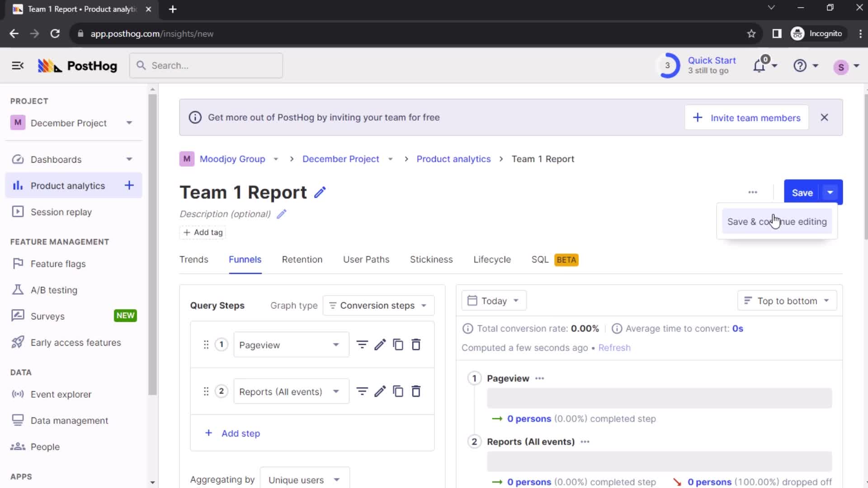
Task: Bookmark this page with the star icon
Action: 751,33
